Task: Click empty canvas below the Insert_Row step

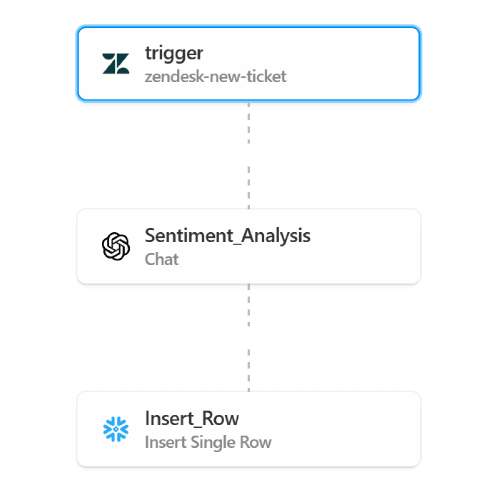Action: tap(249, 485)
